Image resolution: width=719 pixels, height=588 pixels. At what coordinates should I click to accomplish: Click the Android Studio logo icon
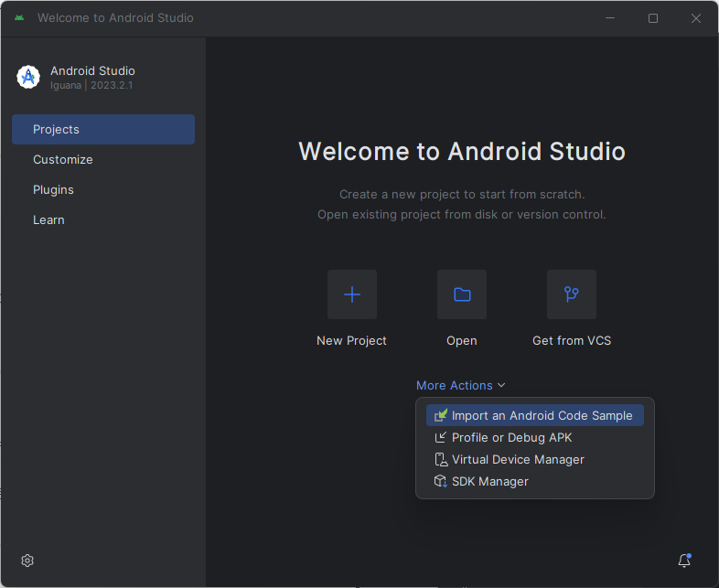[28, 77]
